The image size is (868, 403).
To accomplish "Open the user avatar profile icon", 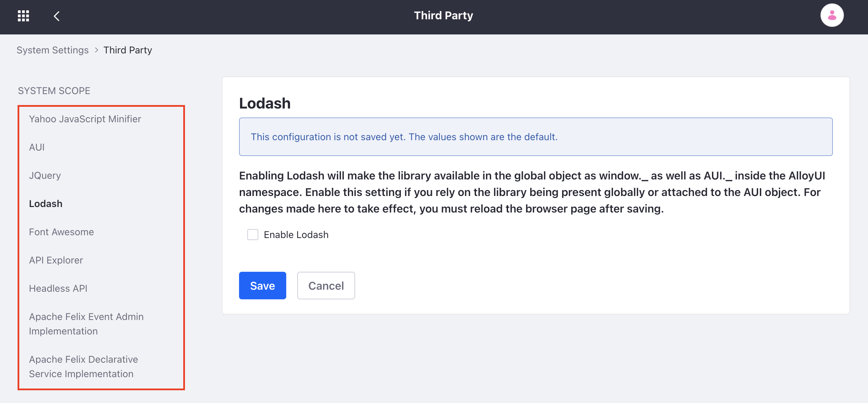I will (x=832, y=15).
